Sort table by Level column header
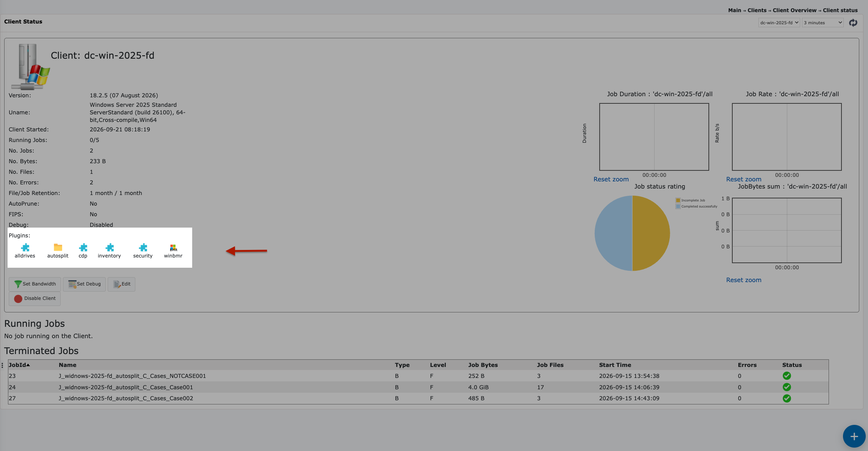868x451 pixels. [x=438, y=365]
